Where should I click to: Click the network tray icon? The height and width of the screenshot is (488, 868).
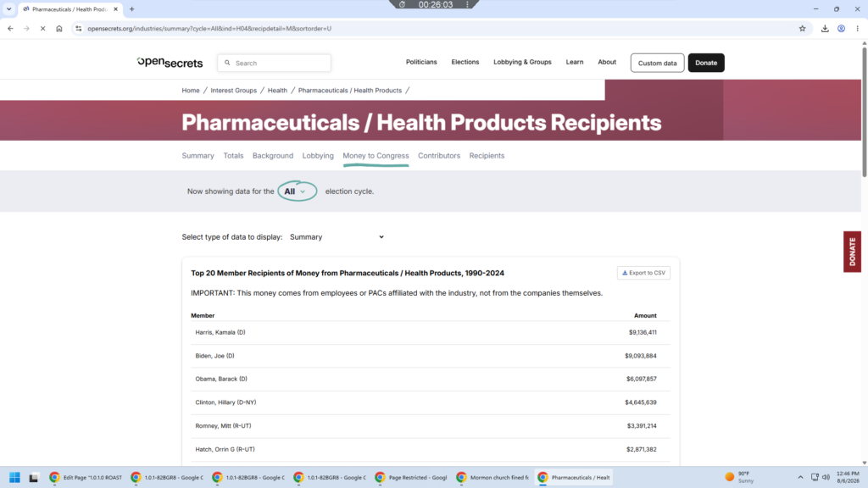(815, 477)
